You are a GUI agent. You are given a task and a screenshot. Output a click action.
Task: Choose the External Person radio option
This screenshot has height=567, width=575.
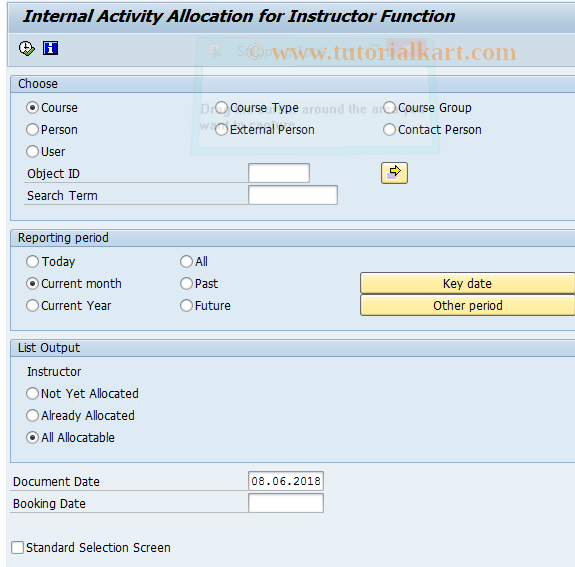point(221,130)
